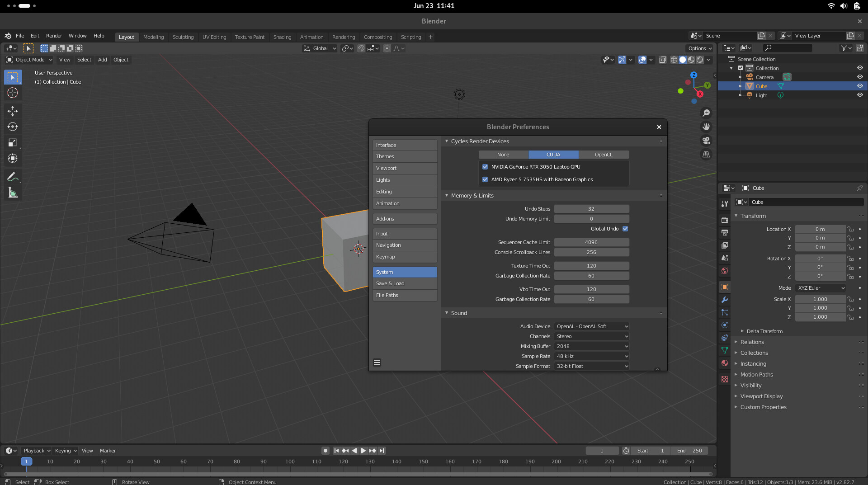Click the timeline current frame marker
This screenshot has height=485, width=868.
click(x=26, y=461)
